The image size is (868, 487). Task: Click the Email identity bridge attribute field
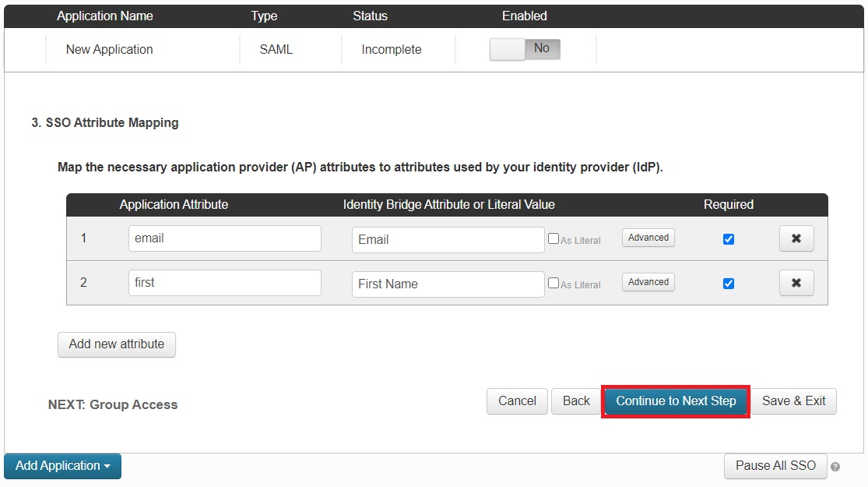coord(448,239)
